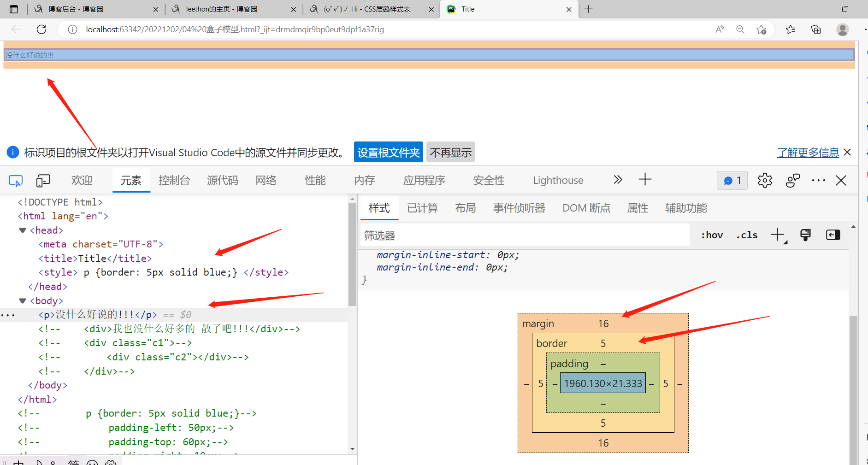
Task: Click the DOM tree scrollbar thumb
Action: [353, 254]
